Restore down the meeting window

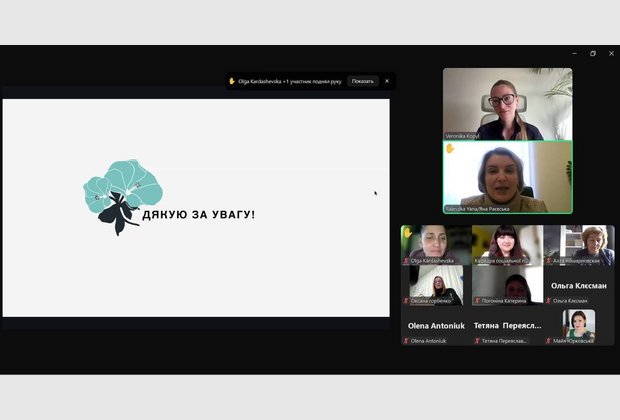593,53
